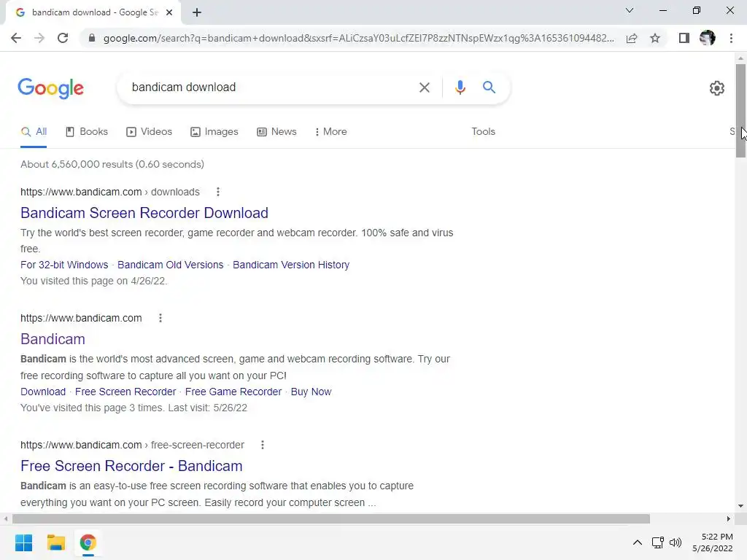The height and width of the screenshot is (560, 747).
Task: Click the padlock site info icon
Action: pos(92,38)
